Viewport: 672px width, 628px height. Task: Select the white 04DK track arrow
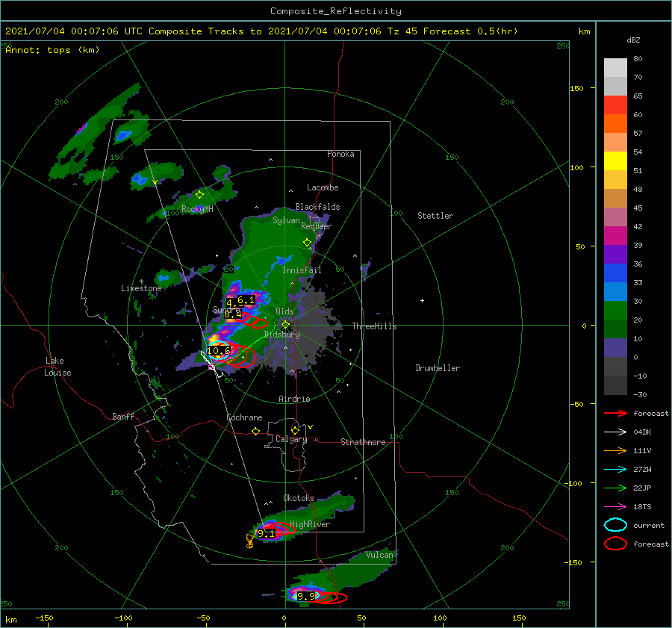coord(615,432)
